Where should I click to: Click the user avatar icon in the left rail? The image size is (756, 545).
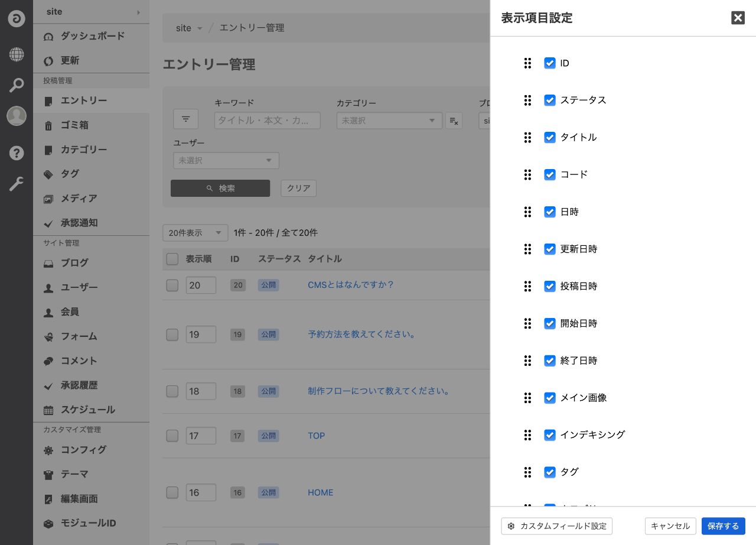point(16,116)
